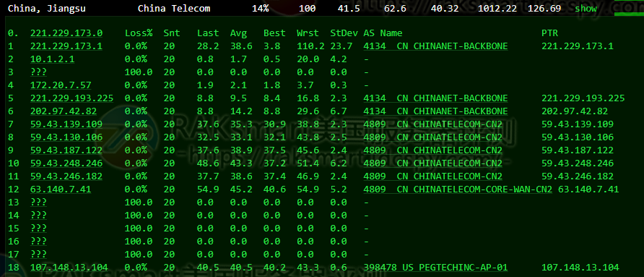Click the 'Loss%' column header
This screenshot has width=644, height=277.
tap(139, 33)
